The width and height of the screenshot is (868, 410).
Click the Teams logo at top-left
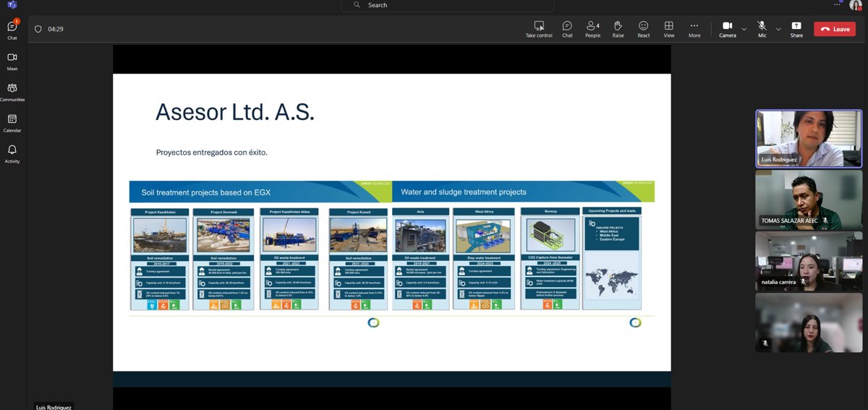(x=12, y=4)
